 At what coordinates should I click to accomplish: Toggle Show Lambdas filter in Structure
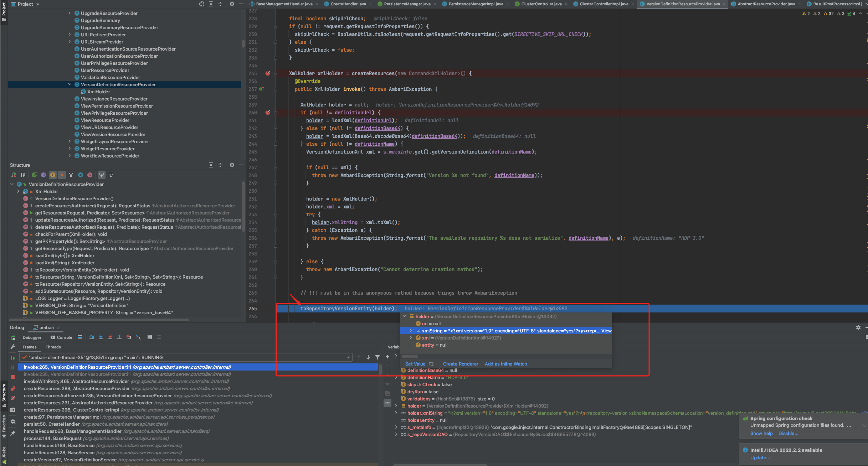pyautogui.click(x=90, y=175)
